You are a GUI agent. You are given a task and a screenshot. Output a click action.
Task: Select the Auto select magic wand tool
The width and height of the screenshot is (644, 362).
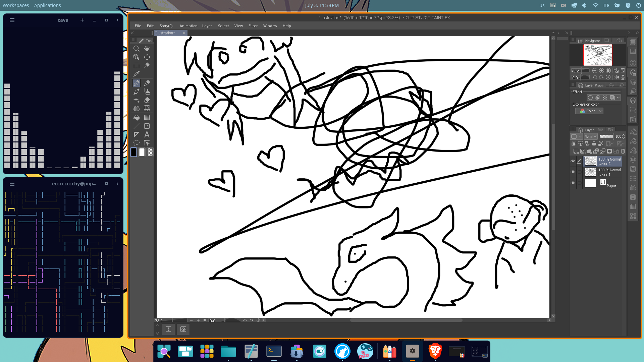[147, 65]
